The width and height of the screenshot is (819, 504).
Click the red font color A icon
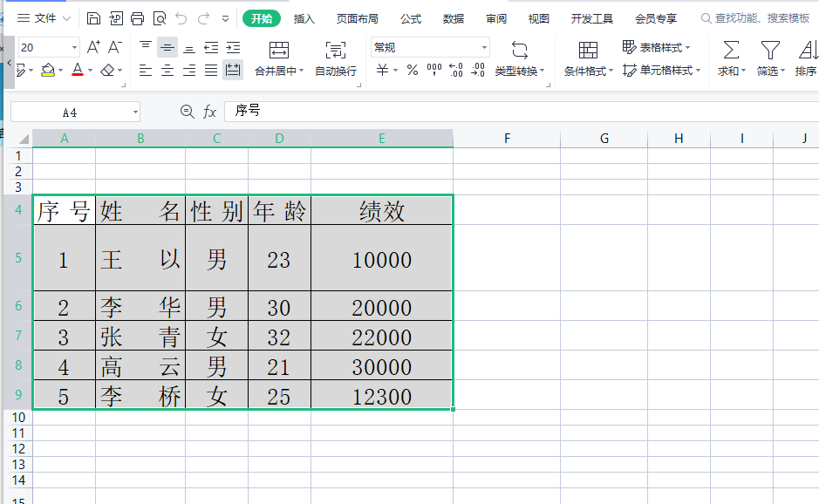point(78,70)
